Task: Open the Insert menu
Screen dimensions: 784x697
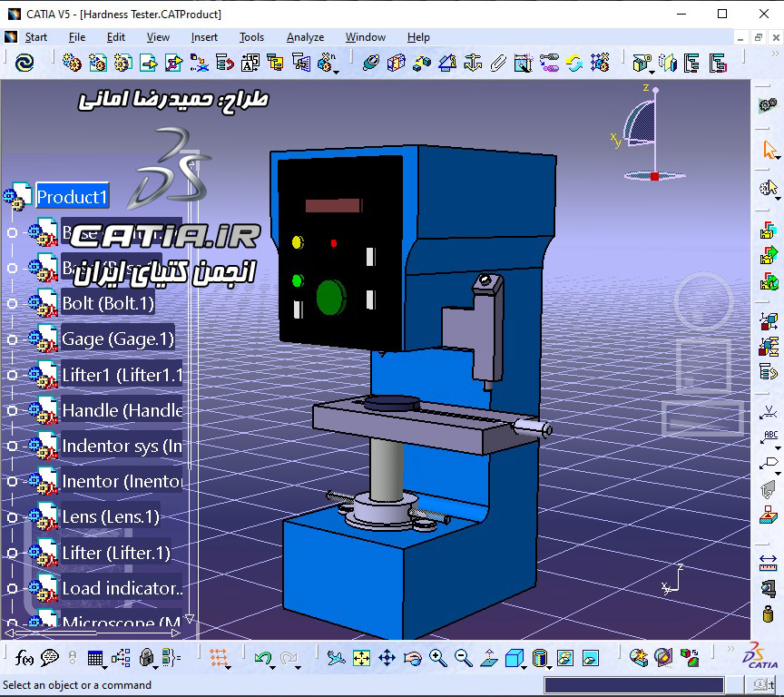Action: (204, 37)
